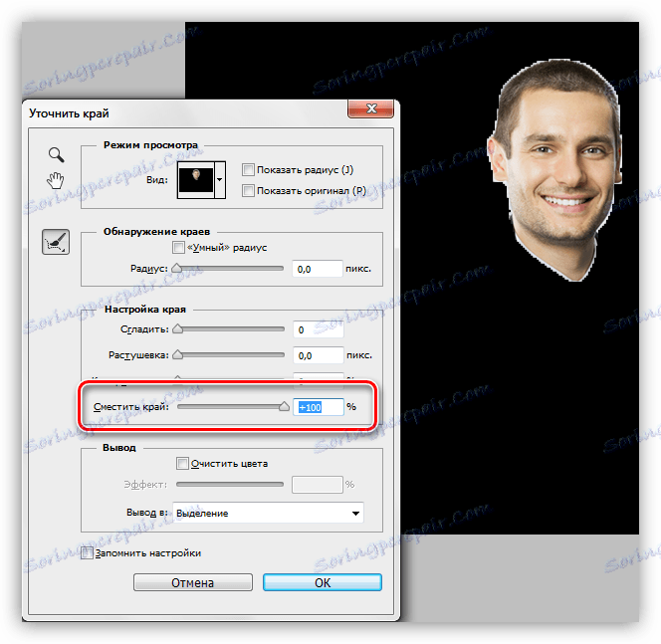
Task: Enable Очистить цвета checkbox
Action: (x=182, y=464)
